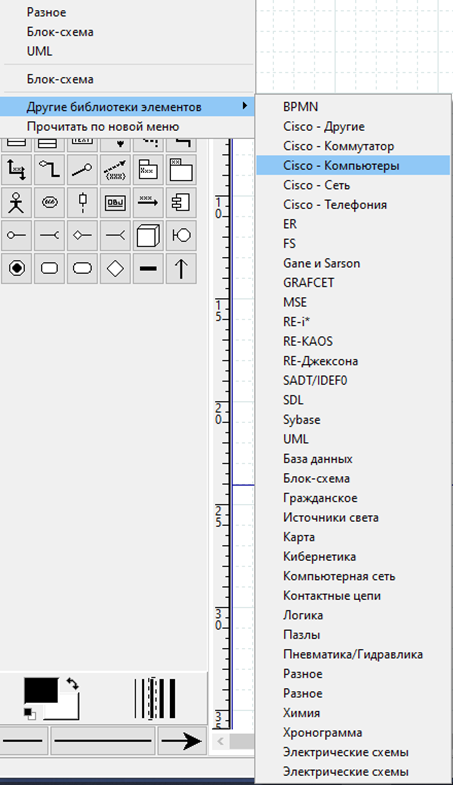Select the UML aggregation diamond connector tool
This screenshot has height=785, width=453.
click(50, 170)
